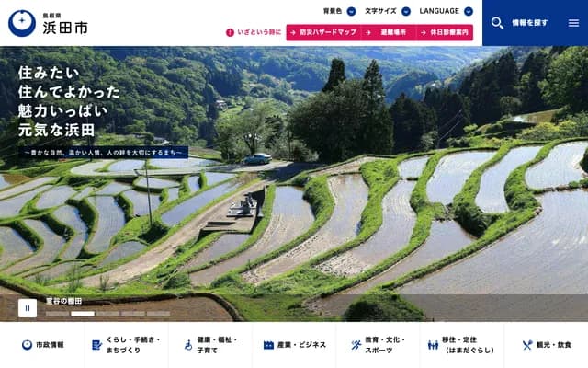The image size is (588, 368).
Task: Open the 教育・文化・スポーツ menu item
Action: [378, 345]
